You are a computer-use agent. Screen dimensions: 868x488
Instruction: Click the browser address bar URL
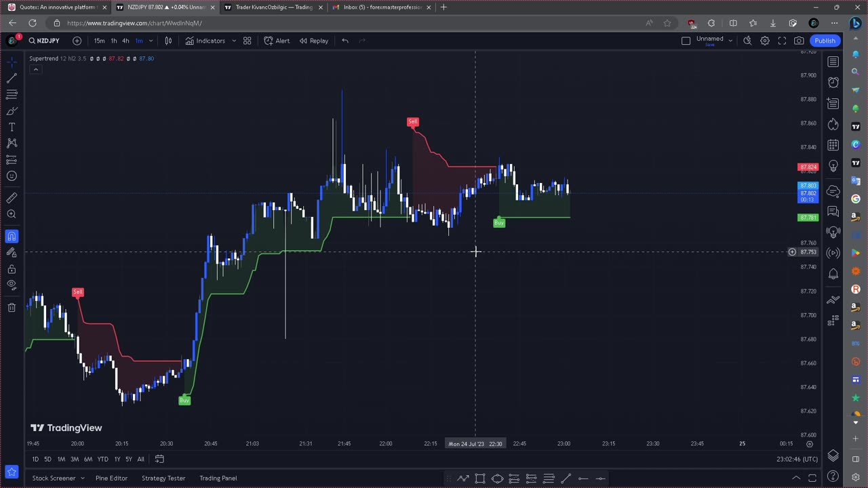[x=134, y=23]
